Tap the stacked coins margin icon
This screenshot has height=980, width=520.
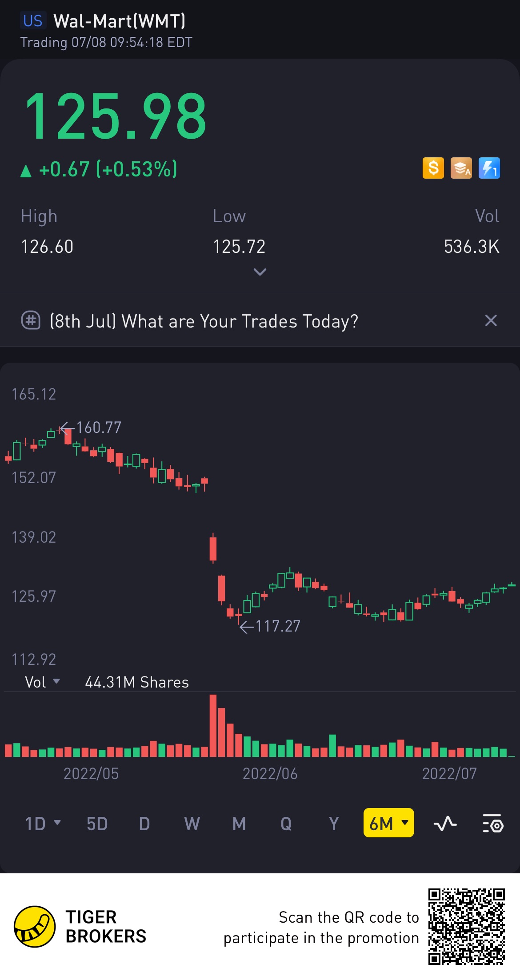click(x=461, y=168)
